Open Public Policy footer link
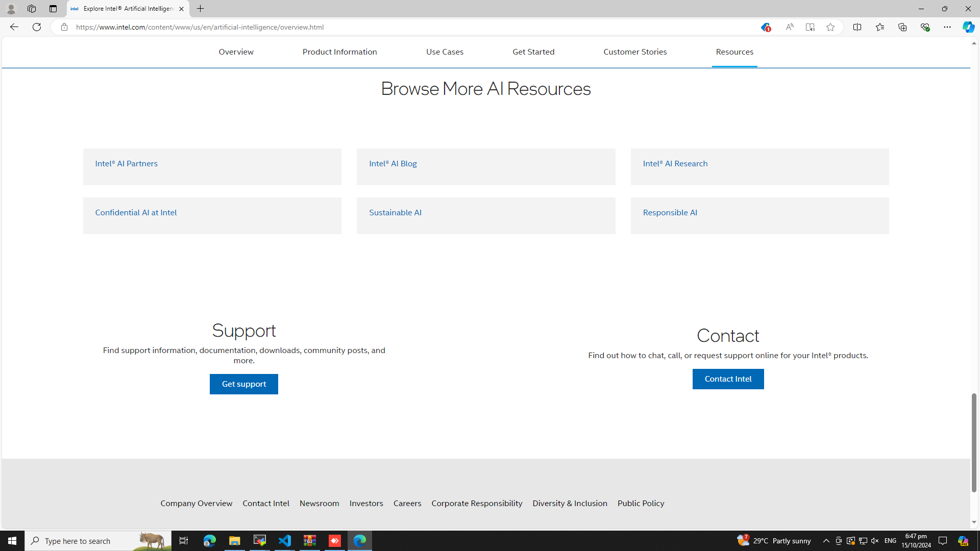This screenshot has height=551, width=980. [641, 503]
